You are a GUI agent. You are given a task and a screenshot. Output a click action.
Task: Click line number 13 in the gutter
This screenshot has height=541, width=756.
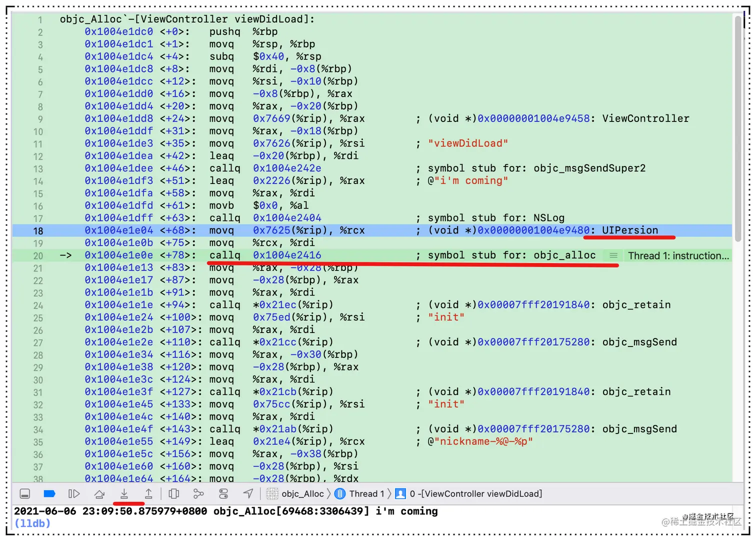[x=38, y=169]
